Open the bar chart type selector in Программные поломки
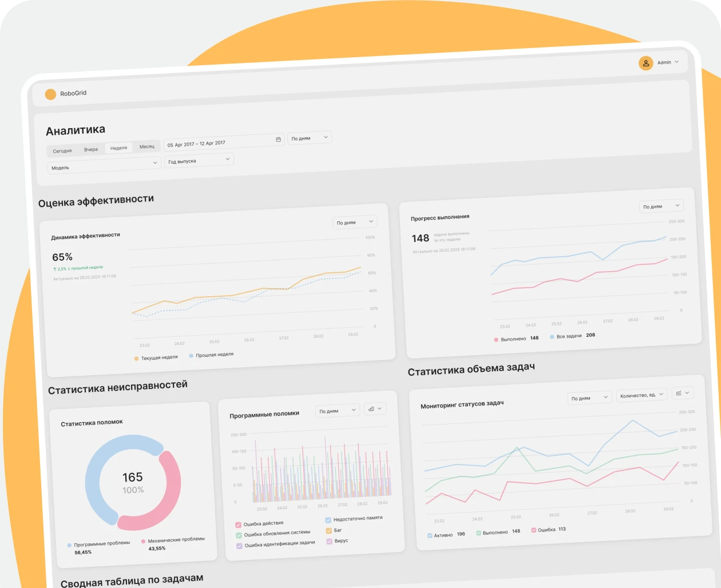 coord(375,408)
